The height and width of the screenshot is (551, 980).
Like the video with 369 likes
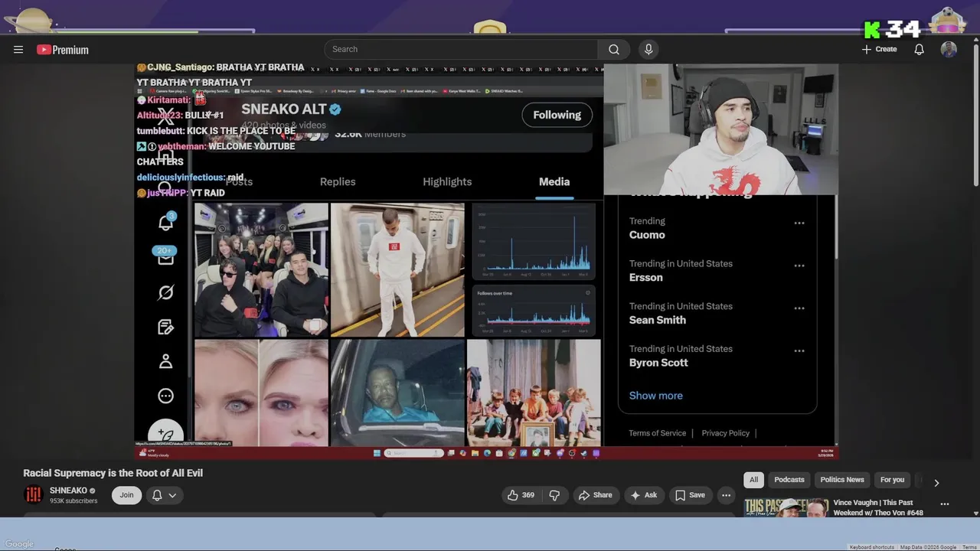521,495
